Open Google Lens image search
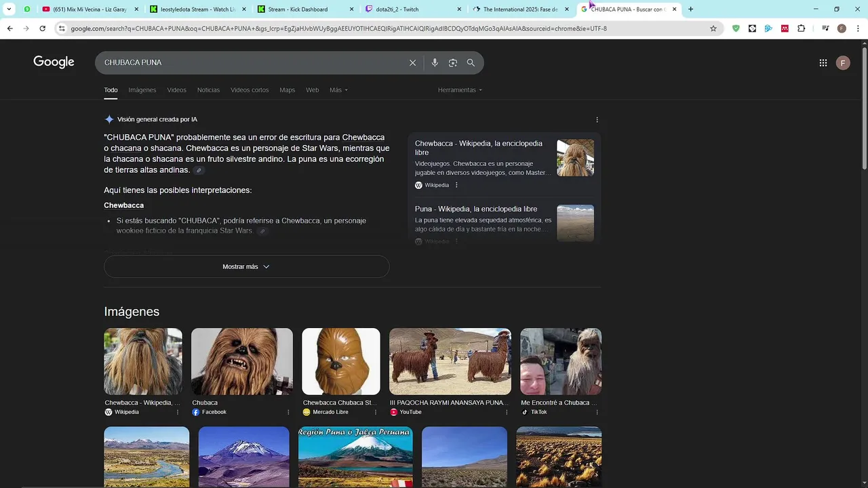 click(x=453, y=62)
